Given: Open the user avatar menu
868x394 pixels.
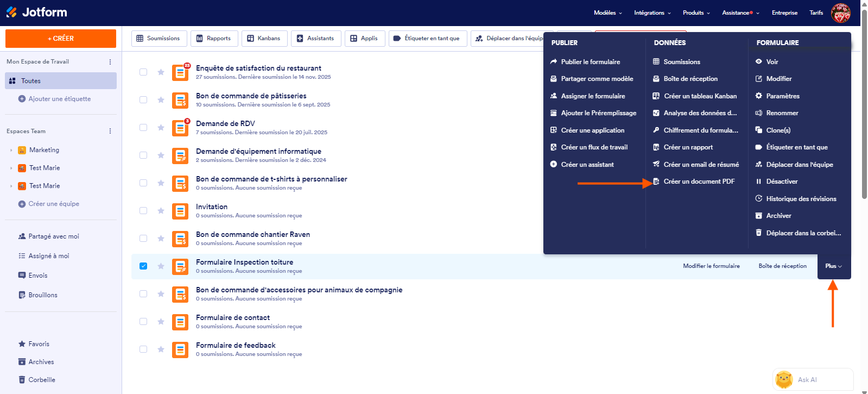Looking at the screenshot, I should (x=841, y=12).
